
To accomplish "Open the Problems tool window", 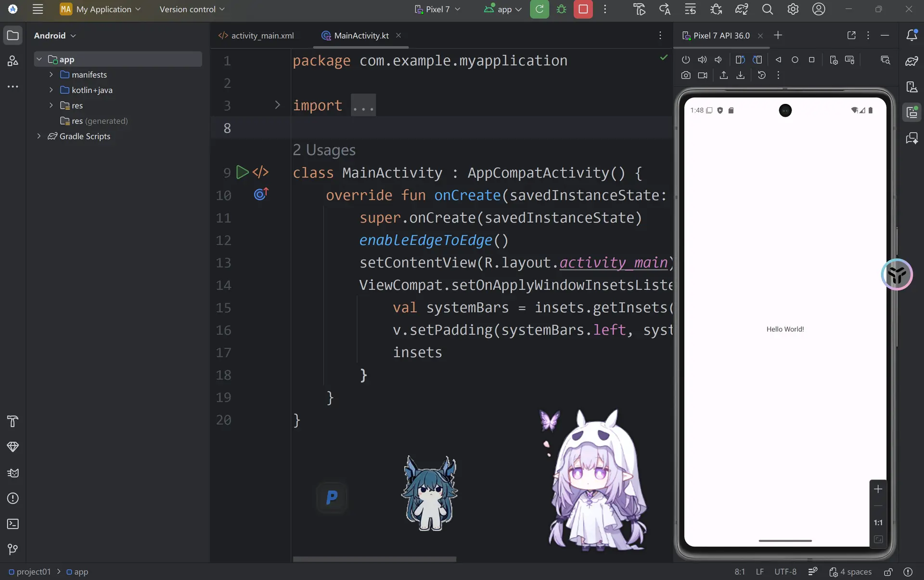I will [x=13, y=498].
